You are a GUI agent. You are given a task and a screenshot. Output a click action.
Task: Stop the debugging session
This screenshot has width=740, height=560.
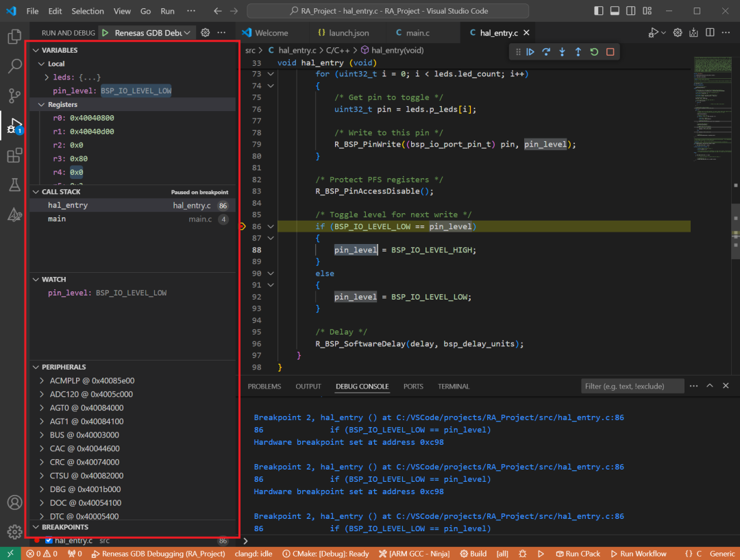[610, 52]
